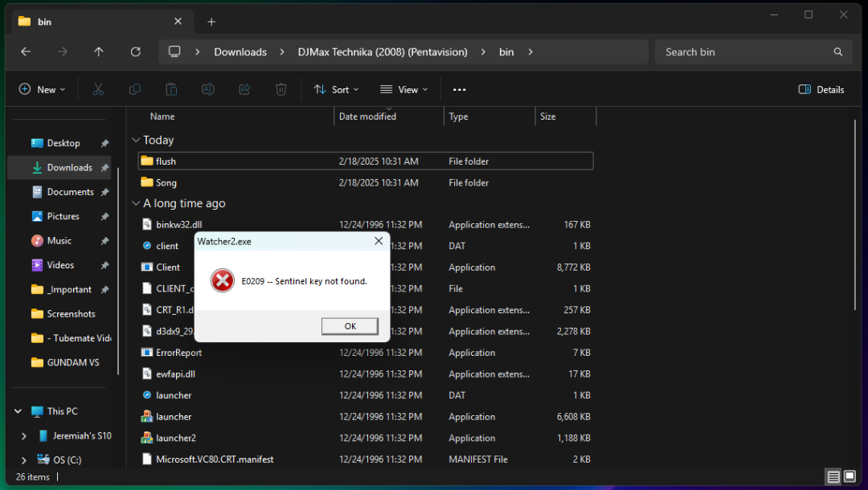The height and width of the screenshot is (490, 868).
Task: Click the Back arrow navigation button
Action: (26, 52)
